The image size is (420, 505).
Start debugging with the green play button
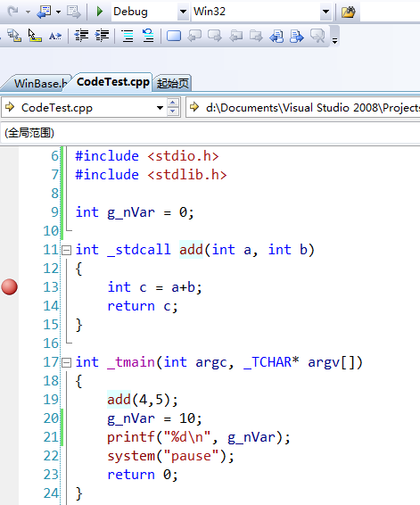pyautogui.click(x=100, y=12)
